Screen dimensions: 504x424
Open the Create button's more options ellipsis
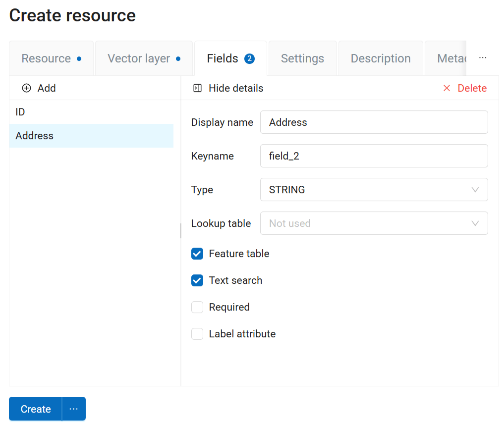[74, 409]
